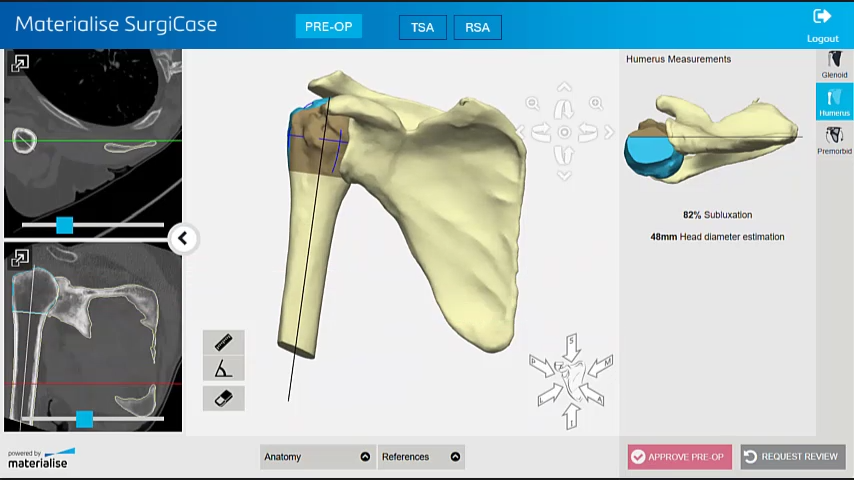854x480 pixels.
Task: Expand the lower coronal CT scan view
Action: 20,259
